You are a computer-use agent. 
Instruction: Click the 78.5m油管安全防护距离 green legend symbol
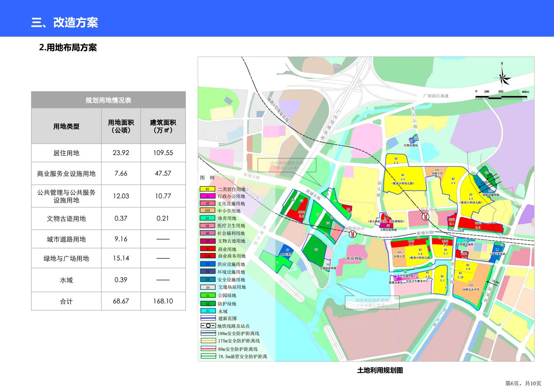(x=208, y=356)
